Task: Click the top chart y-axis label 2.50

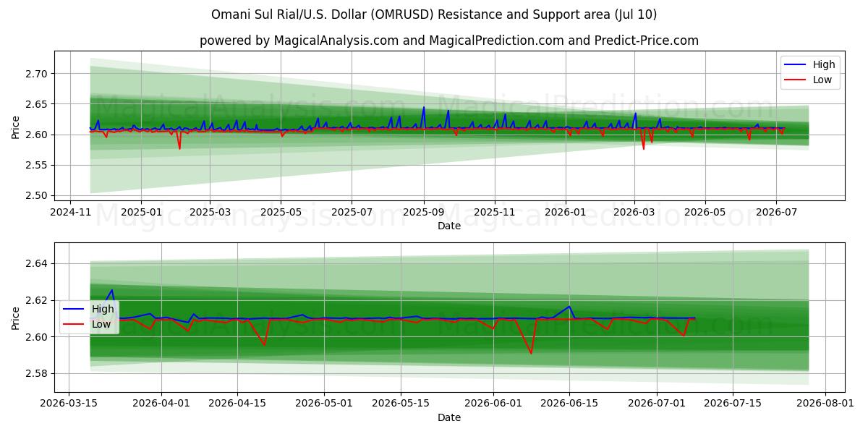Action: (37, 195)
